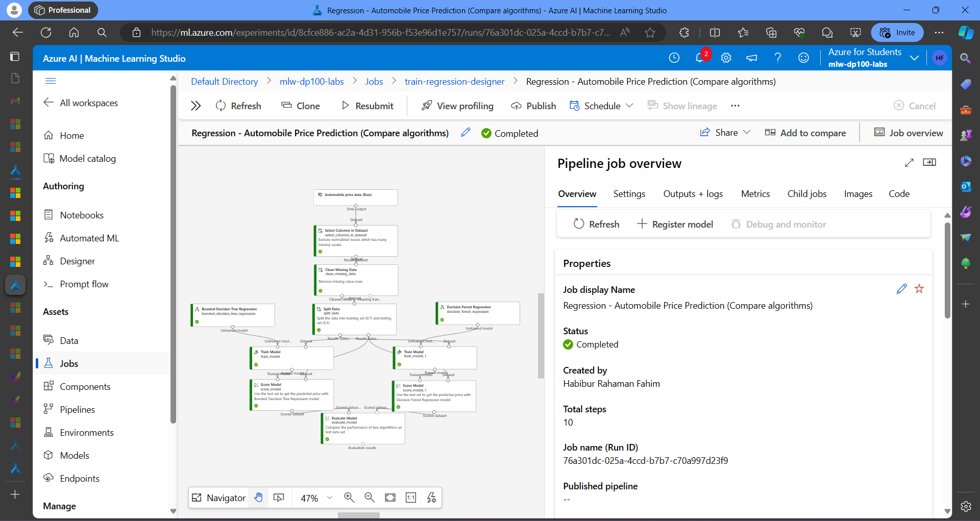Image resolution: width=980 pixels, height=521 pixels.
Task: Click the Jobs breadcrumb link
Action: (x=374, y=81)
